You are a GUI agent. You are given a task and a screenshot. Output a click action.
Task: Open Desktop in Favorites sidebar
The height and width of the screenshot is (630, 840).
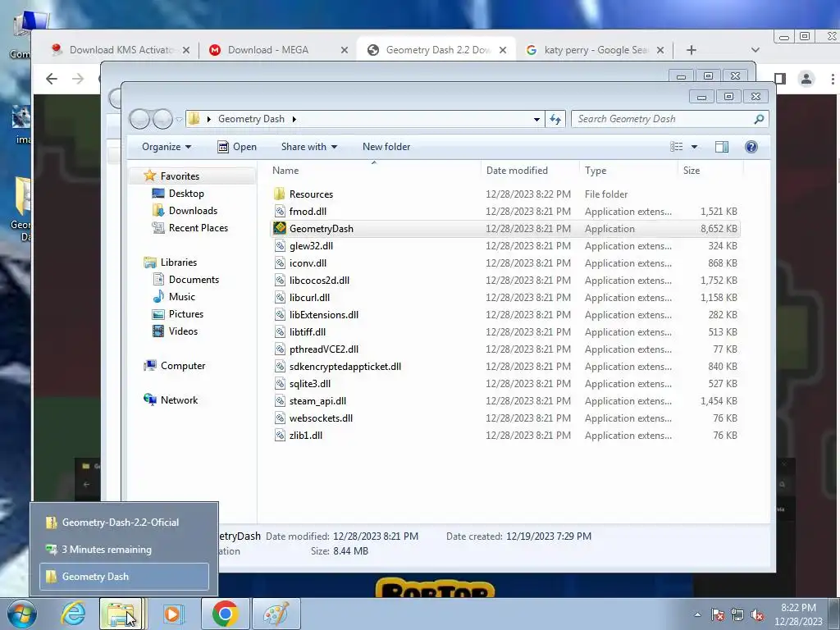click(186, 194)
